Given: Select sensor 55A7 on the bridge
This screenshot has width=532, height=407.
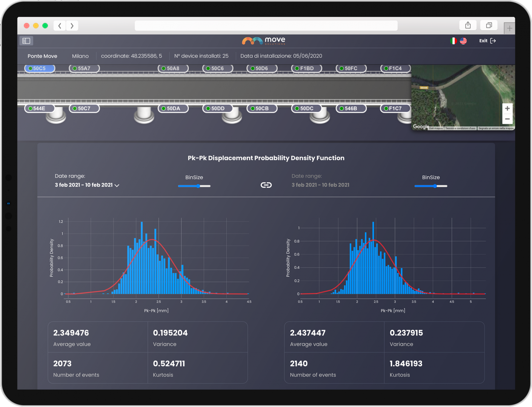Looking at the screenshot, I should click(x=84, y=69).
